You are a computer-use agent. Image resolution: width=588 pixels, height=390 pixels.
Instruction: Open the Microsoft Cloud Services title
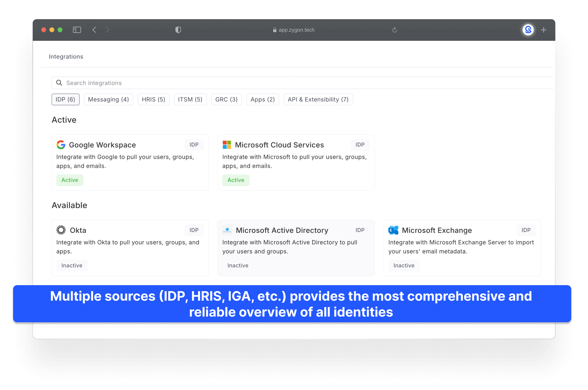(279, 145)
